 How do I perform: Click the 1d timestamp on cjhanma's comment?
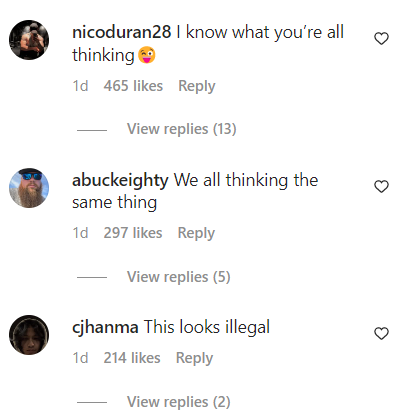80,358
